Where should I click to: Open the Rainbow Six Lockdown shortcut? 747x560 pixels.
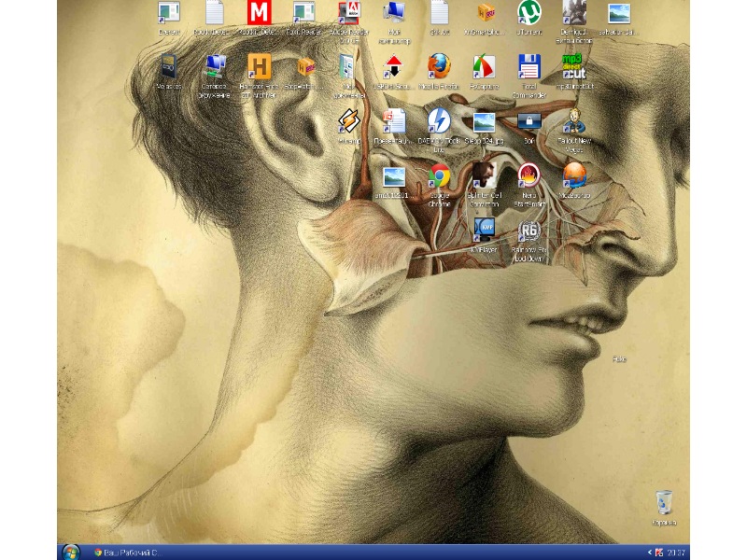pos(529,231)
